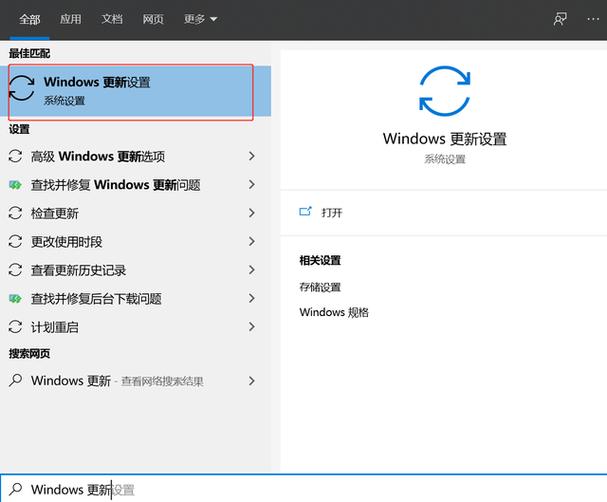Expand the 检查更新 arrow

[x=252, y=213]
